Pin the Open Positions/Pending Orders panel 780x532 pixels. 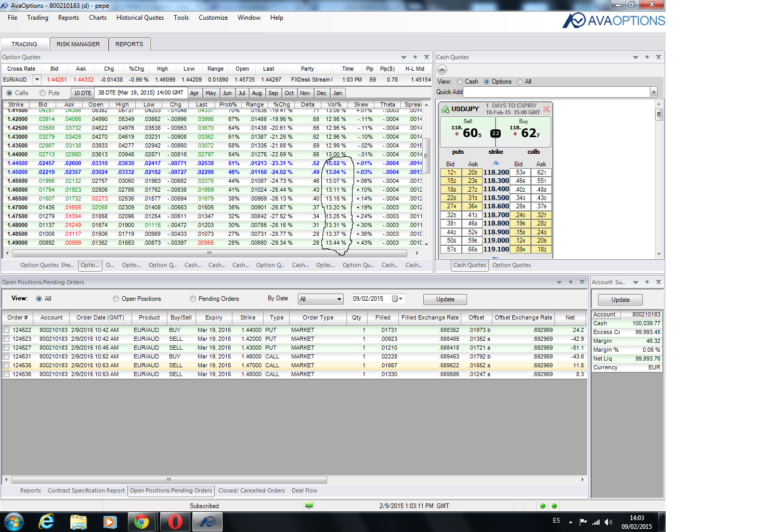[570, 282]
